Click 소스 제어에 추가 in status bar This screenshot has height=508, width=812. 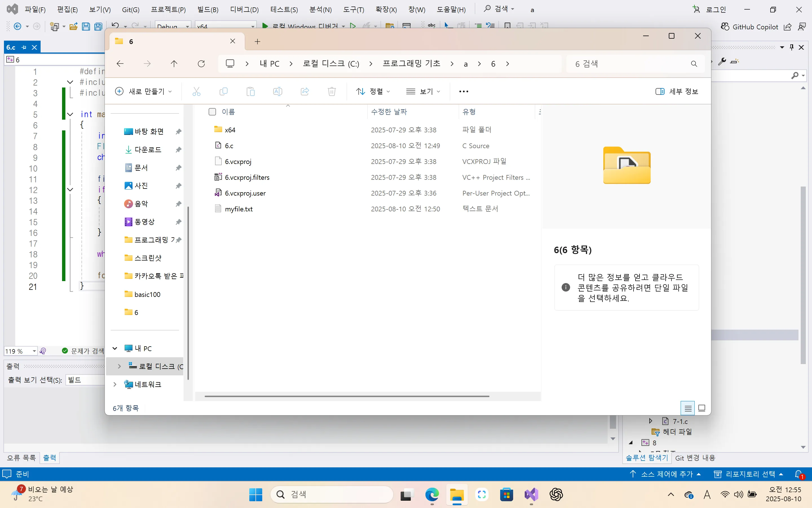tap(665, 474)
